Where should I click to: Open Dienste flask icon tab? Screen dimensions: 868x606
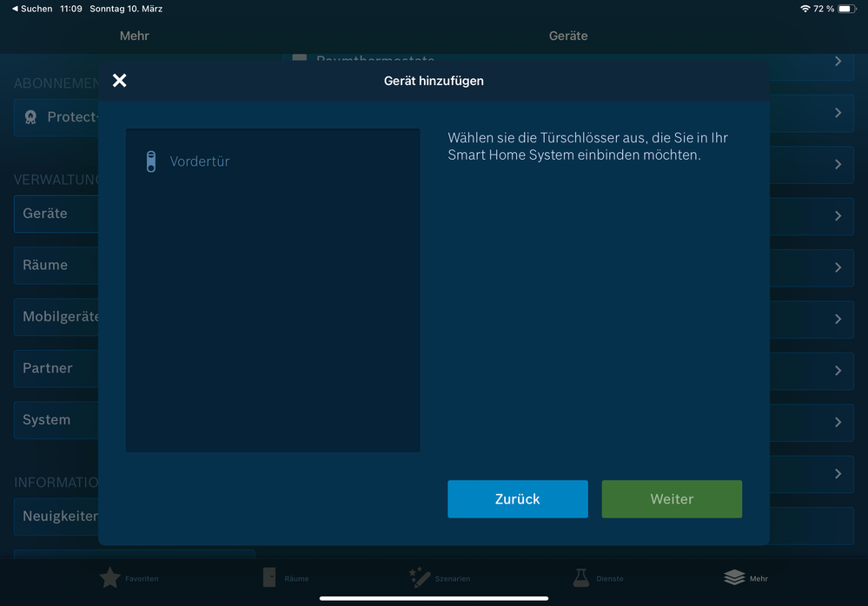coord(580,578)
